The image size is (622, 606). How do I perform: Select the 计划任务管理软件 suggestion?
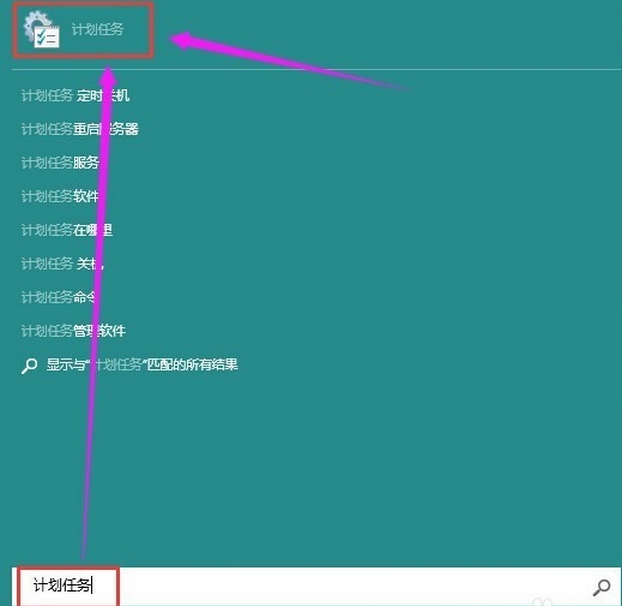pos(73,331)
